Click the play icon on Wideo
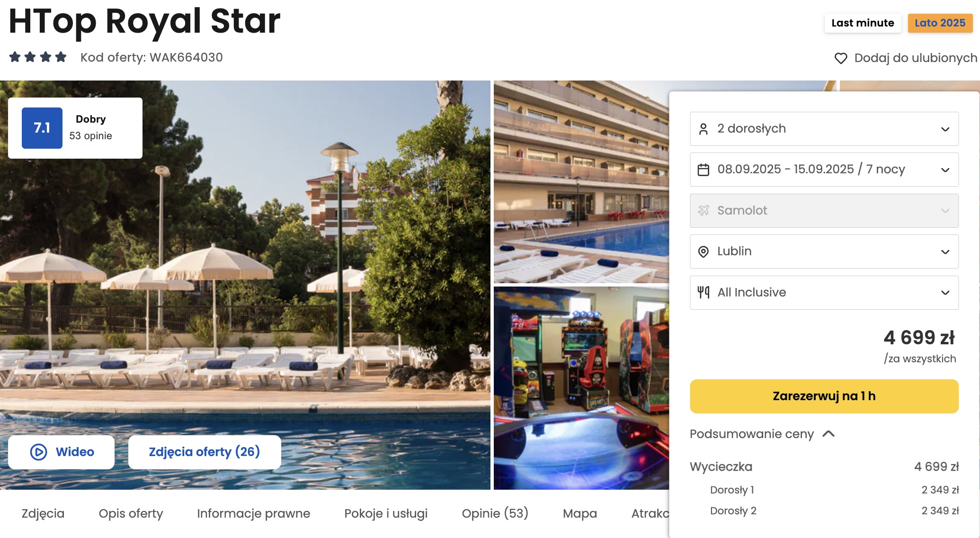 pyautogui.click(x=38, y=452)
